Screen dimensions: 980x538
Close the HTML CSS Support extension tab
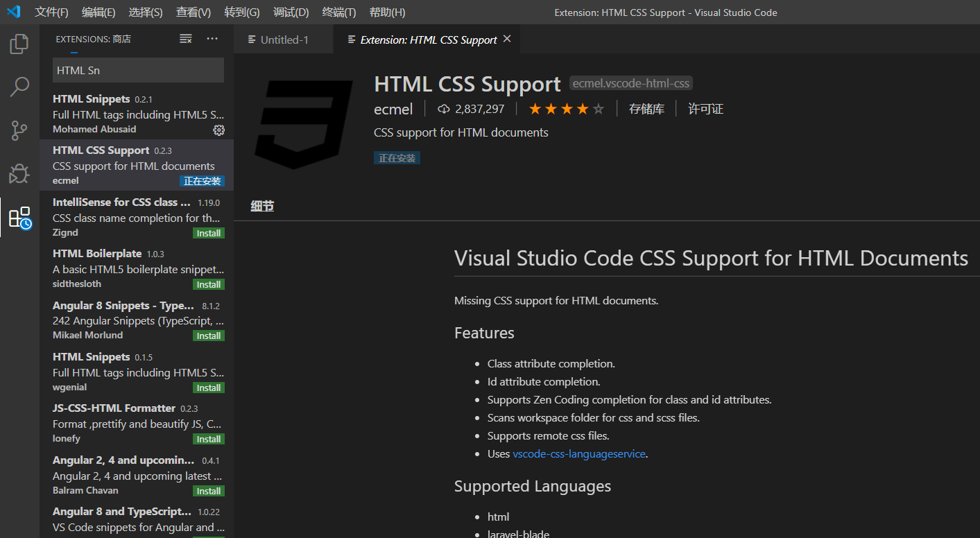click(507, 40)
